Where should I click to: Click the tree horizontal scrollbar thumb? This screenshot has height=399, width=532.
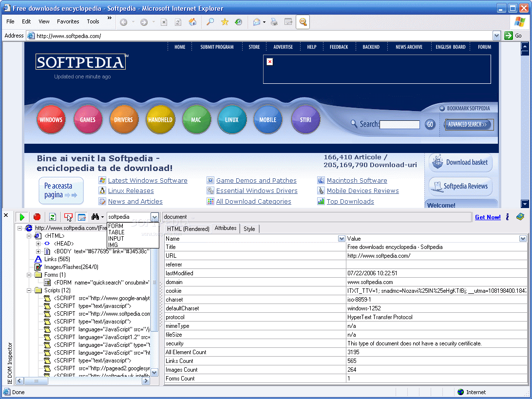pos(36,381)
